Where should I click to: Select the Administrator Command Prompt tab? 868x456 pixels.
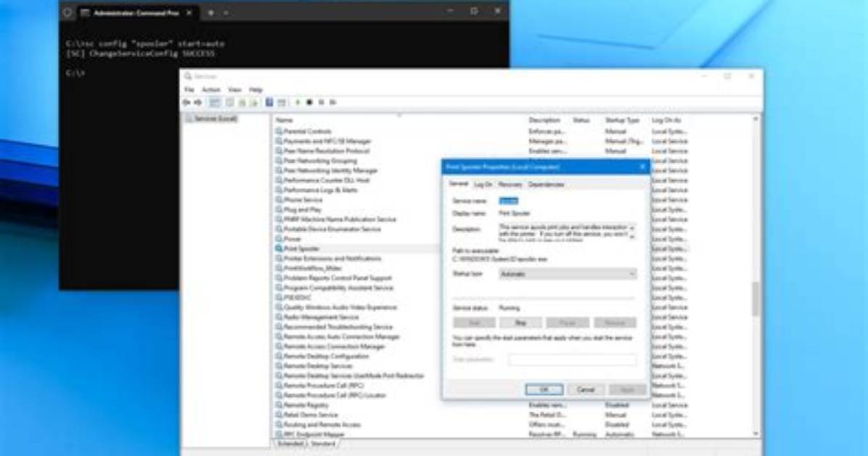click(x=136, y=13)
